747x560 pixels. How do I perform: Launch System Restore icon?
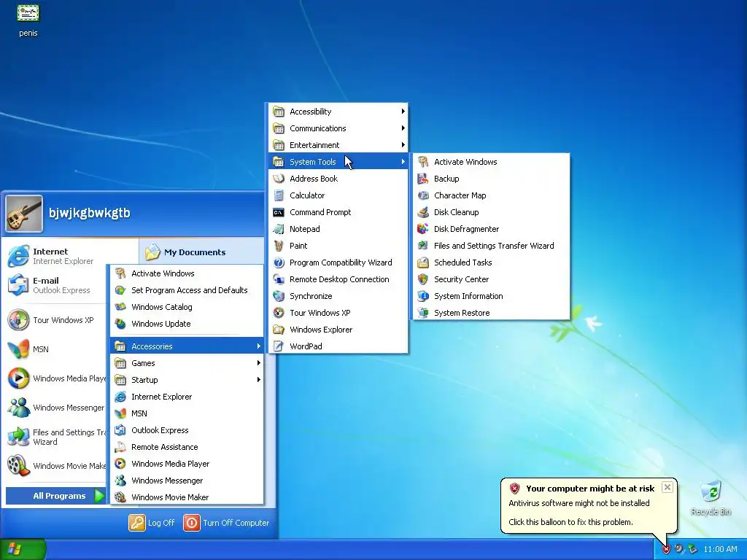tap(423, 313)
